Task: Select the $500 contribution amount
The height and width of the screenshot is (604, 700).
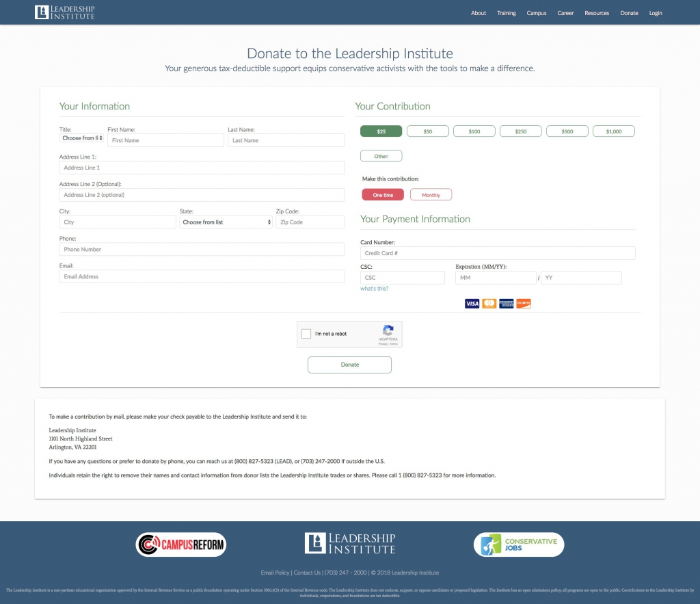Action: pyautogui.click(x=567, y=131)
